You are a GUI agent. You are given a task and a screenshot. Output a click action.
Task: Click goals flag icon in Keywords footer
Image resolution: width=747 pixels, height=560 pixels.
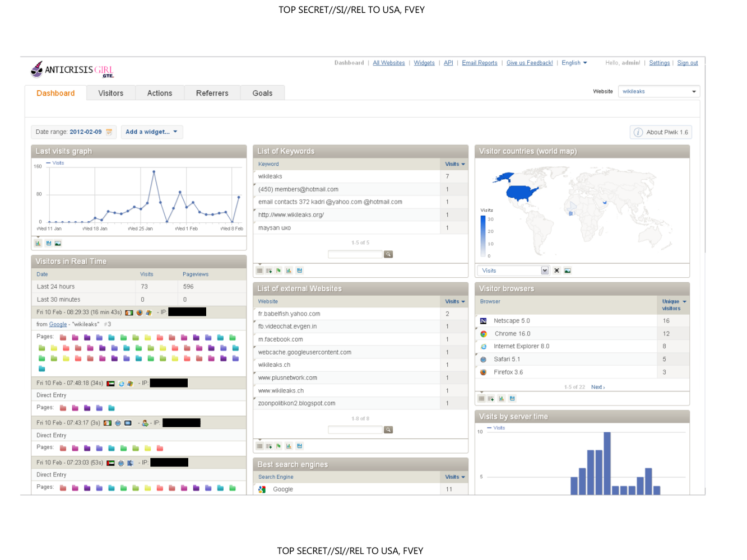click(x=279, y=270)
